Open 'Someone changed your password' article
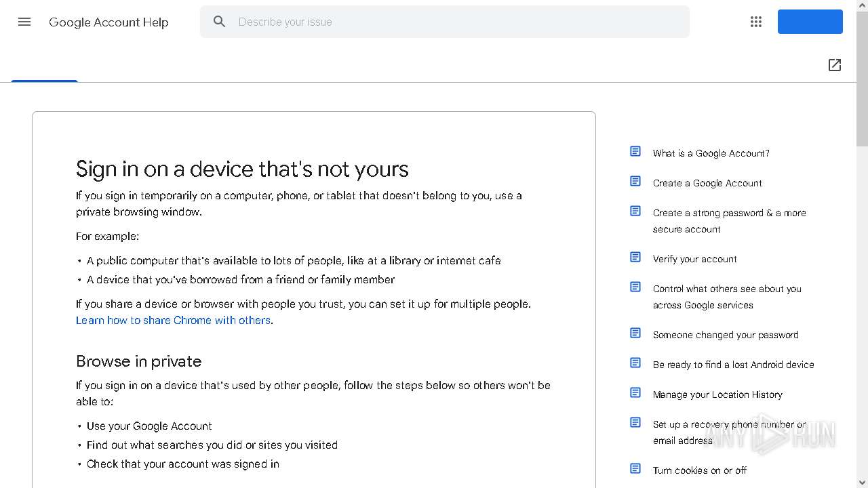868x488 pixels. [x=726, y=335]
